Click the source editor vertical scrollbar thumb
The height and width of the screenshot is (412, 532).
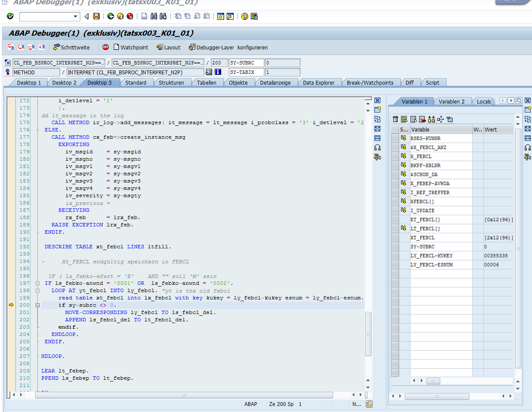pos(368,334)
